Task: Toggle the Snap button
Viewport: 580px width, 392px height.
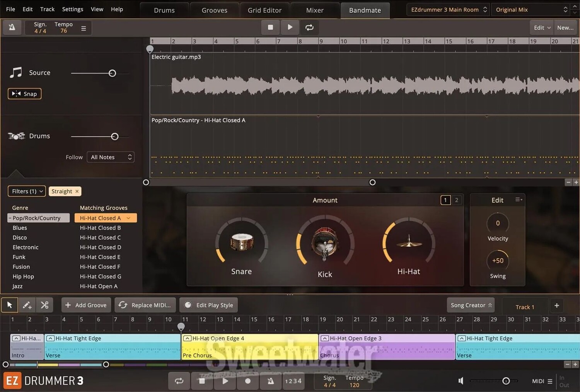Action: 25,94
